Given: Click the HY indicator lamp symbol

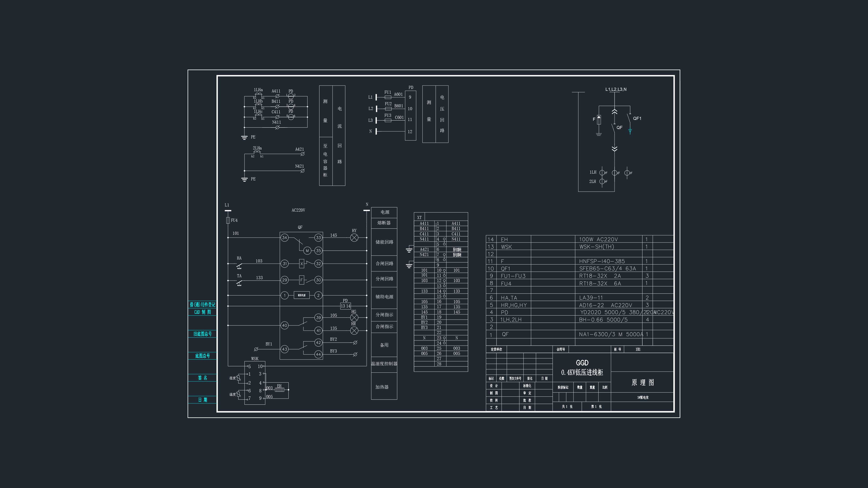Looking at the screenshot, I should pyautogui.click(x=354, y=238).
